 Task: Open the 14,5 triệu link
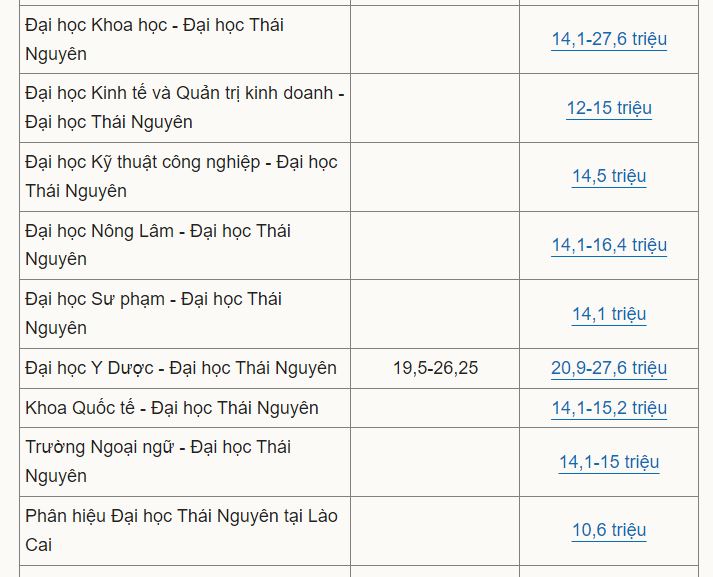pyautogui.click(x=609, y=176)
